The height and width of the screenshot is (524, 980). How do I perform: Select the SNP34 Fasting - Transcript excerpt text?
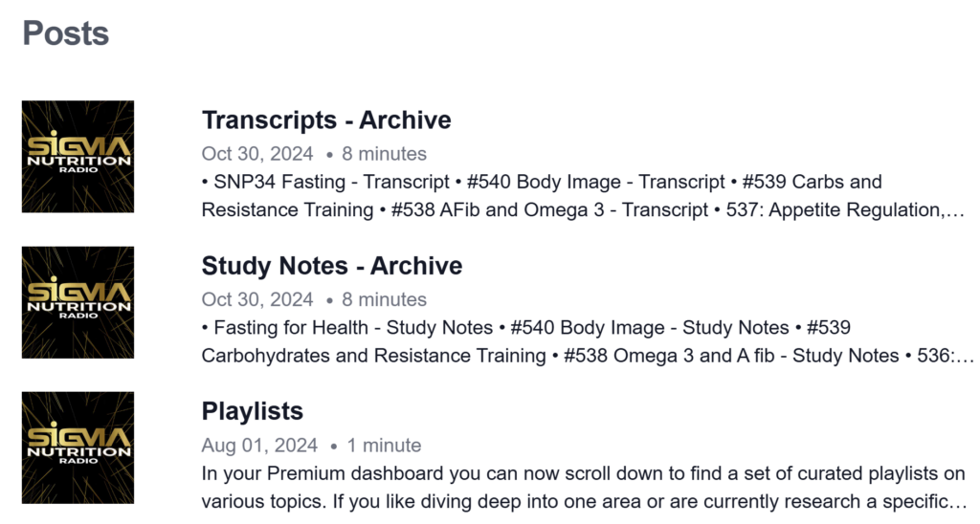coord(331,182)
